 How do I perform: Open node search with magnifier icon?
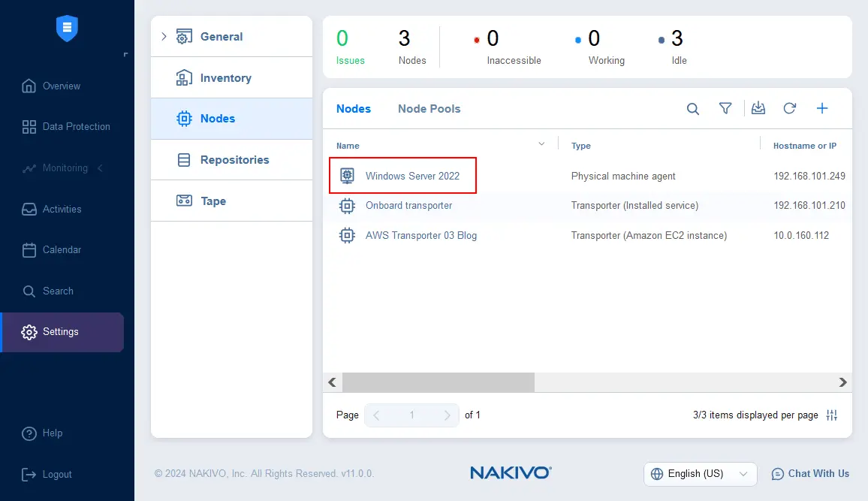coord(692,108)
